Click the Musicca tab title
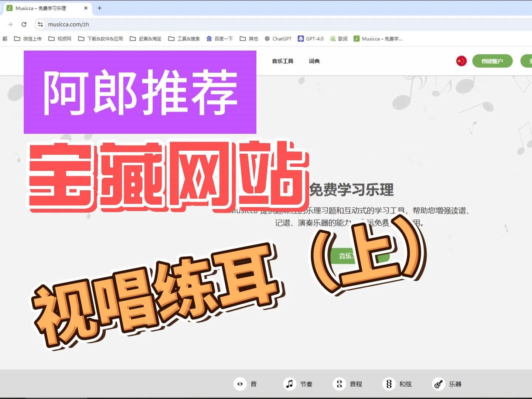Image resolution: width=532 pixels, height=399 pixels. (41, 8)
